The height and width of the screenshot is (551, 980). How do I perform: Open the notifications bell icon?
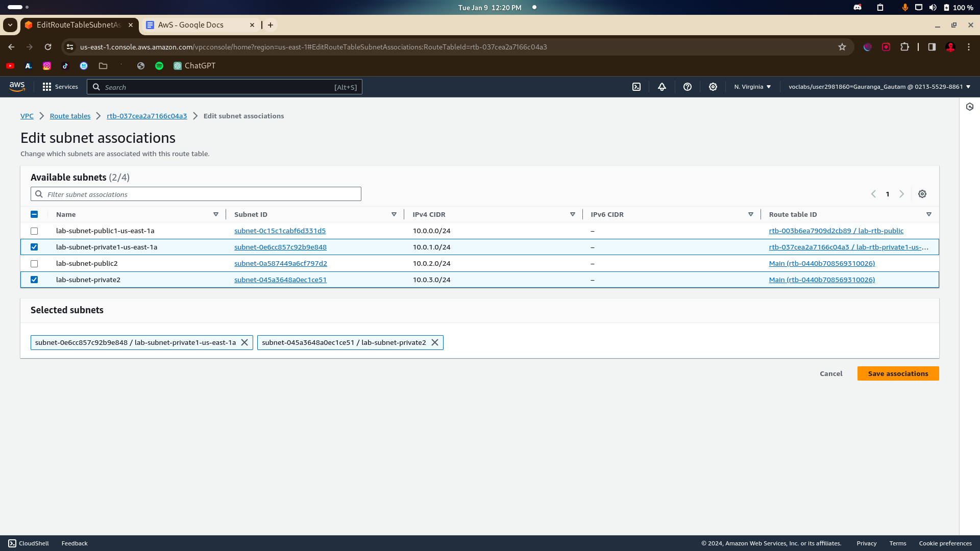[x=662, y=87]
